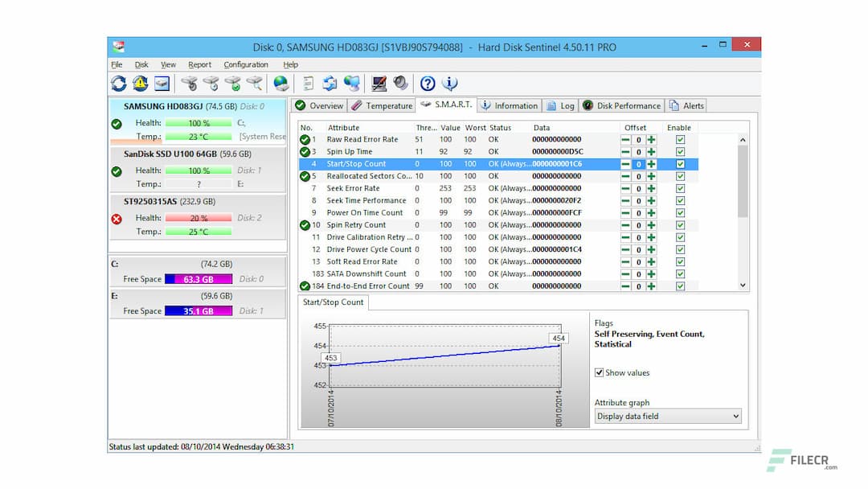
Task: Click minus offset for Seek Error Rate
Action: point(625,188)
